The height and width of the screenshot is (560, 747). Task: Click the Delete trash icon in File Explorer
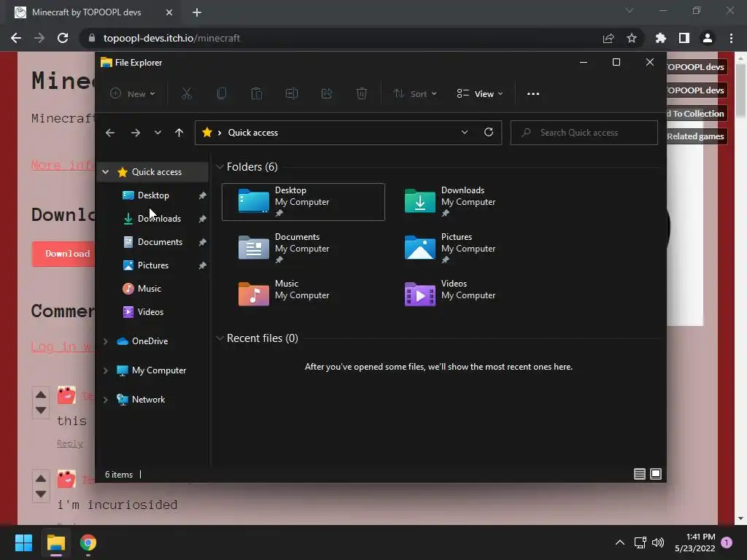tap(362, 94)
